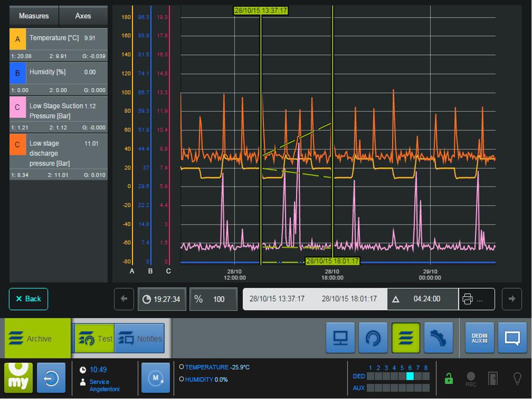The width and height of the screenshot is (532, 399).
Task: Edit cursor end time 28/10/15 18:01:17
Action: (349, 299)
